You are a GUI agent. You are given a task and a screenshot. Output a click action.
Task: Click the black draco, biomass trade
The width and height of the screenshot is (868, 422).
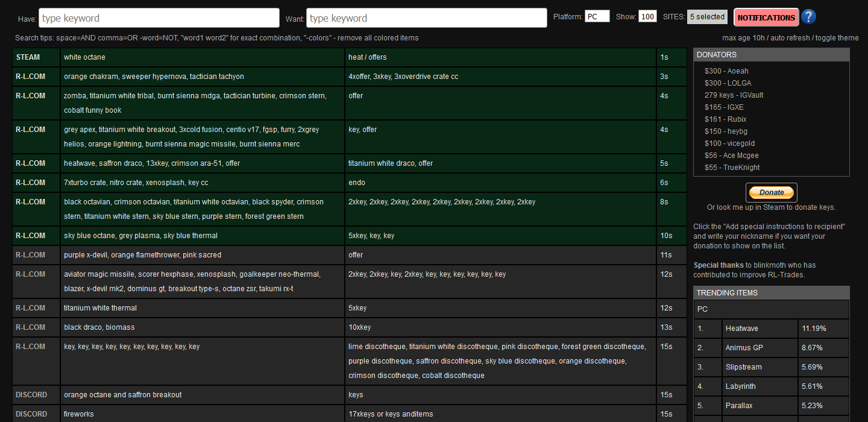[203, 327]
